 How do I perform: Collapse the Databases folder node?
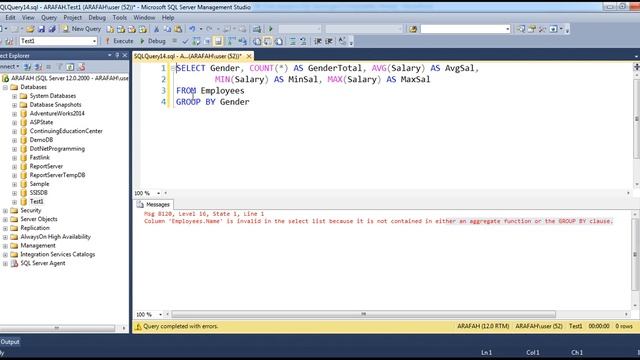[x=5, y=87]
